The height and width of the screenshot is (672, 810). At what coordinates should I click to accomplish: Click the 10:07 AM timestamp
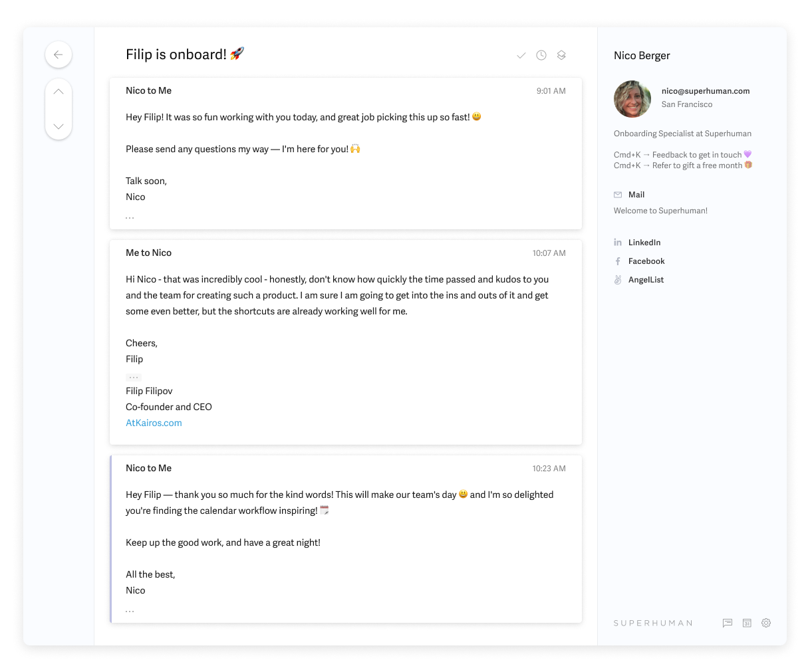coord(549,253)
